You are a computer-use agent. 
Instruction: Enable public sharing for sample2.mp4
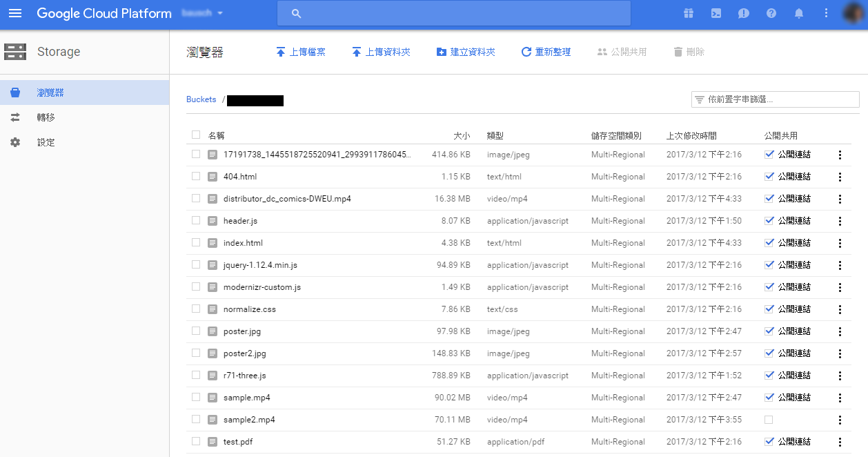click(769, 419)
